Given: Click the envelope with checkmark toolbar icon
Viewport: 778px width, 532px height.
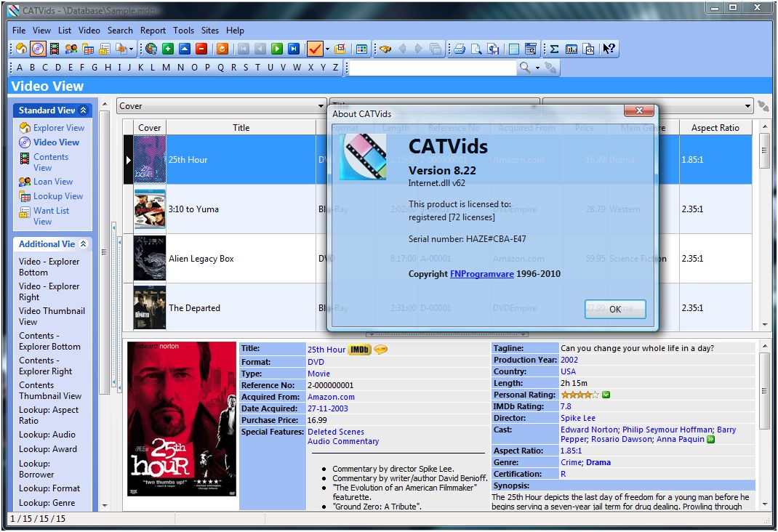Looking at the screenshot, I should tap(340, 49).
